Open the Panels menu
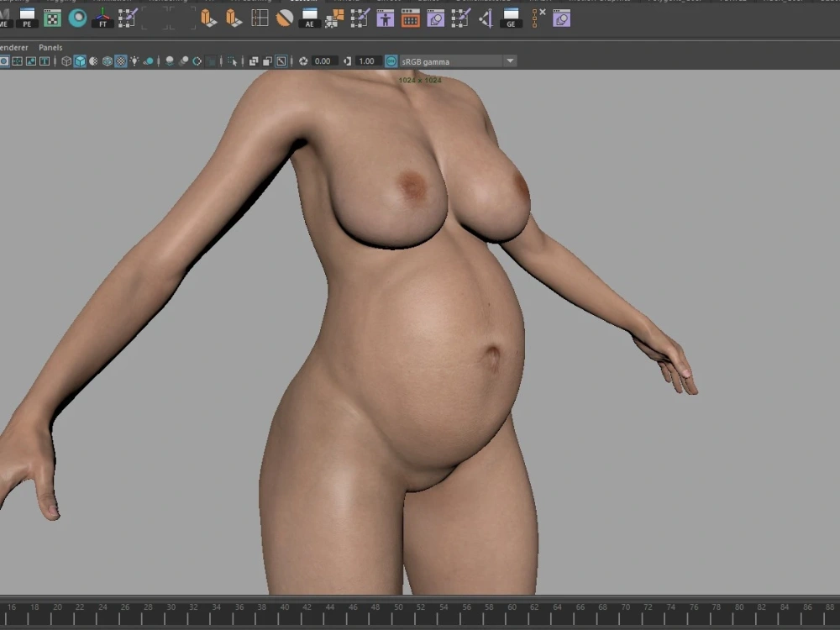Image resolution: width=840 pixels, height=630 pixels. [x=50, y=47]
